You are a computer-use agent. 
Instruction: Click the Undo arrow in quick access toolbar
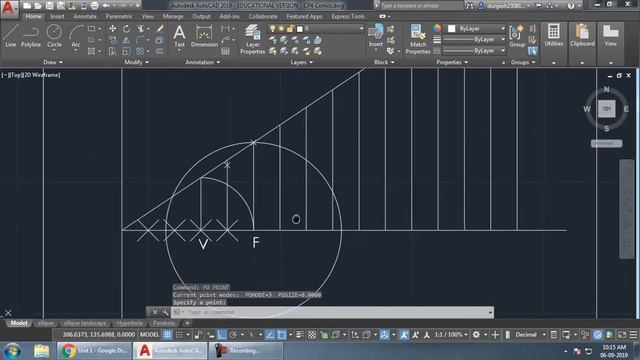click(x=106, y=6)
